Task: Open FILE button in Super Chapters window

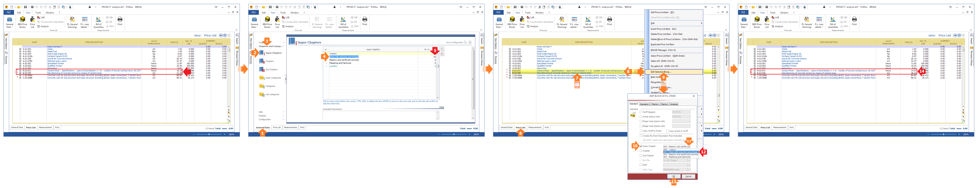Action: pyautogui.click(x=253, y=13)
